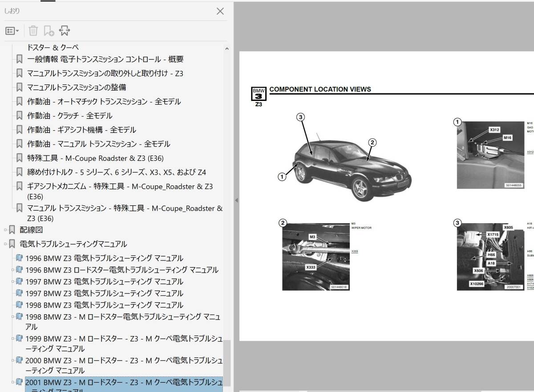This screenshot has height=392, width=534.
Task: Click bookmark icon beside 作動油 - ギアシフト機構
Action: coord(19,130)
